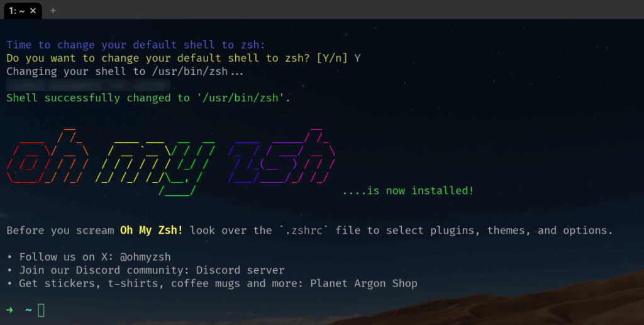This screenshot has height=325, width=644.
Task: Close the "1: ~" terminal tab
Action: click(33, 11)
